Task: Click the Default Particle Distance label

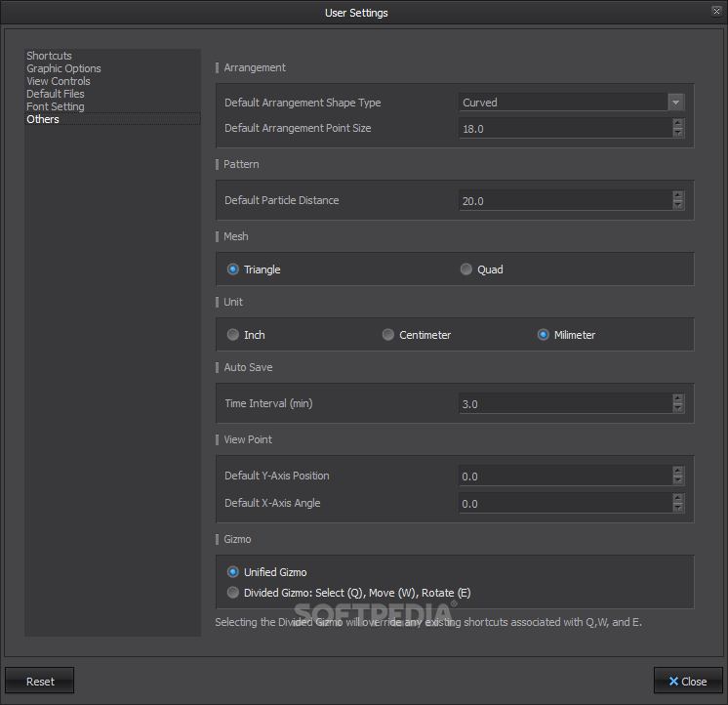Action: point(282,200)
